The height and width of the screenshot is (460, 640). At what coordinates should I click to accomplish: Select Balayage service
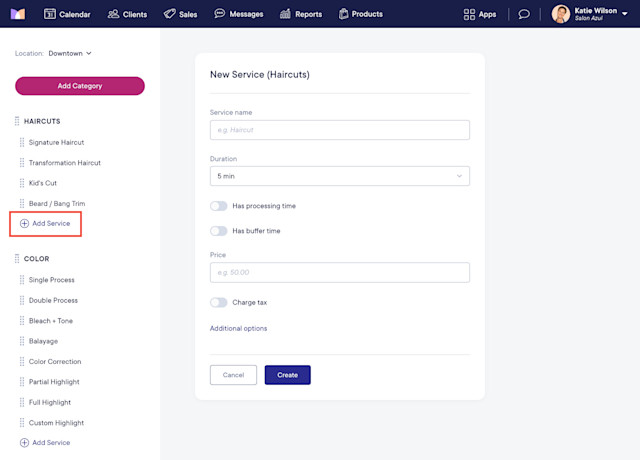43,341
